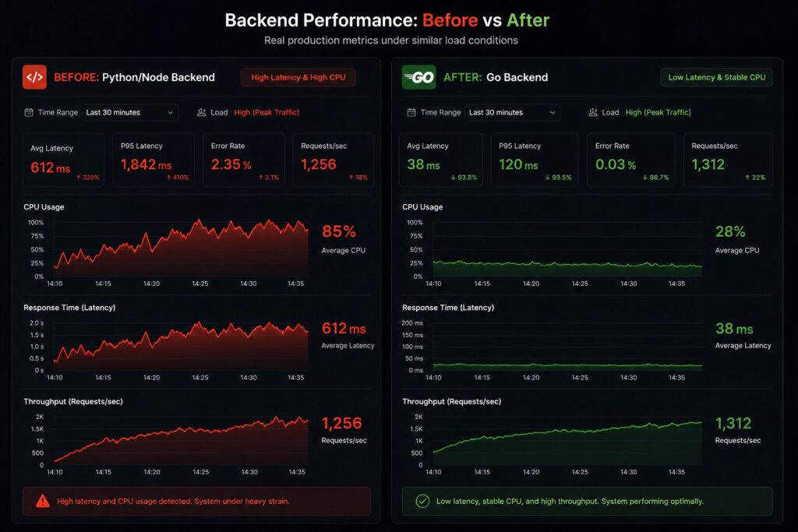Screen dimensions: 798x532
Task: Click the red 1,256 Requests/sec throughput summary
Action: pos(344,430)
